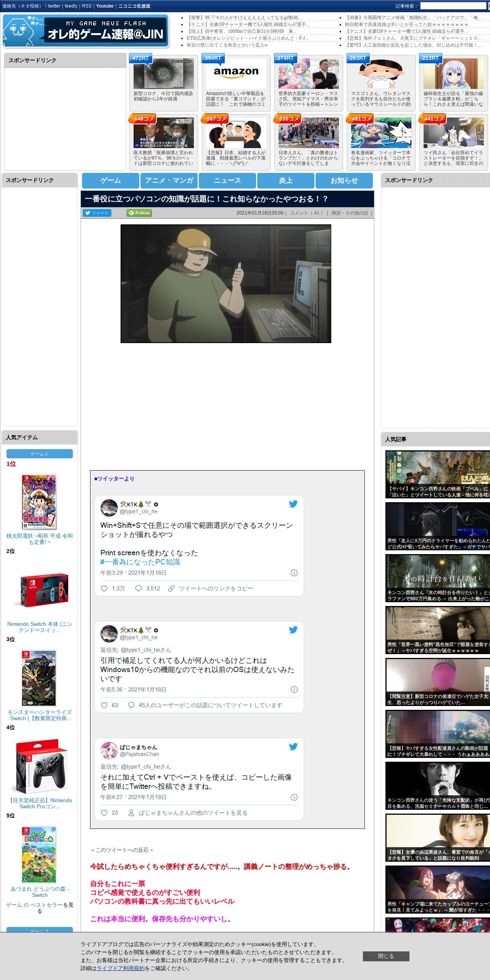The image size is (490, 980).
Task: Open the ゲーム category tab
Action: point(111,181)
